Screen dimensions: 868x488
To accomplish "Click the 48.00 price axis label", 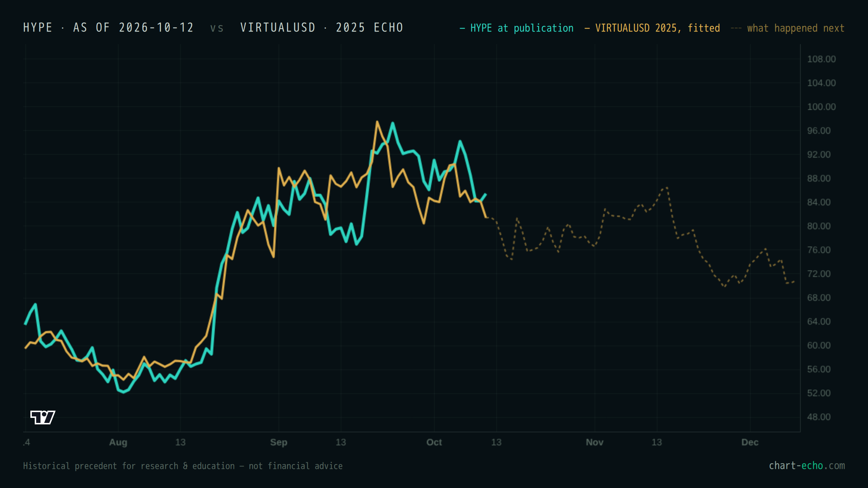I will [819, 417].
